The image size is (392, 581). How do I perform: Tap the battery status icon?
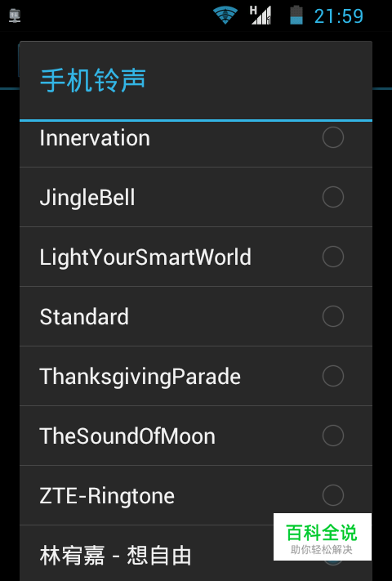point(296,16)
